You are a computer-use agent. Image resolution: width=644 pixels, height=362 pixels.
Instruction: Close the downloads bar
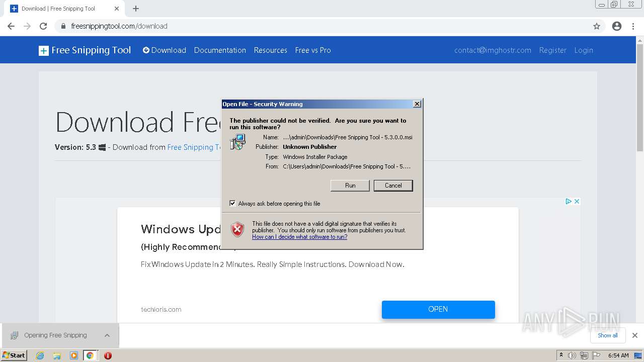[x=635, y=335]
